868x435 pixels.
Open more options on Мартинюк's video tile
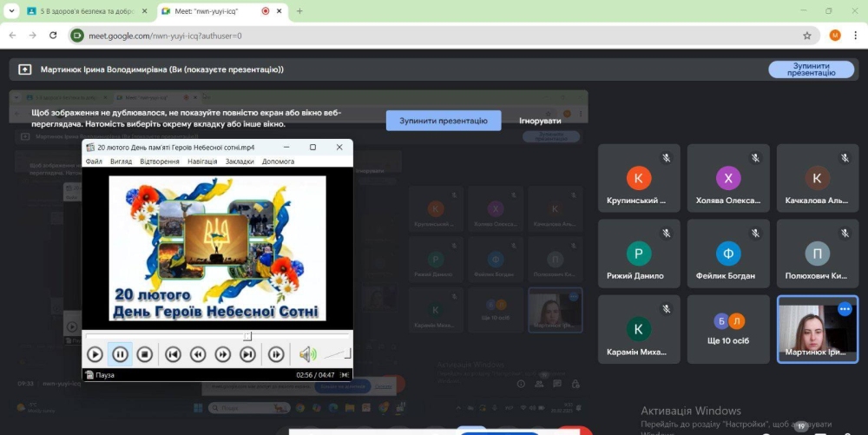[x=844, y=309]
